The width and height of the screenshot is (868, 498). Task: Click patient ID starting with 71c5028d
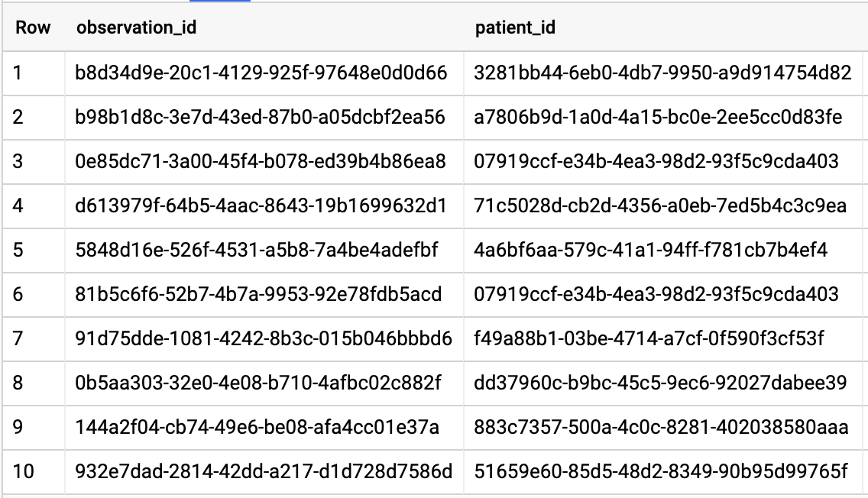point(660,206)
